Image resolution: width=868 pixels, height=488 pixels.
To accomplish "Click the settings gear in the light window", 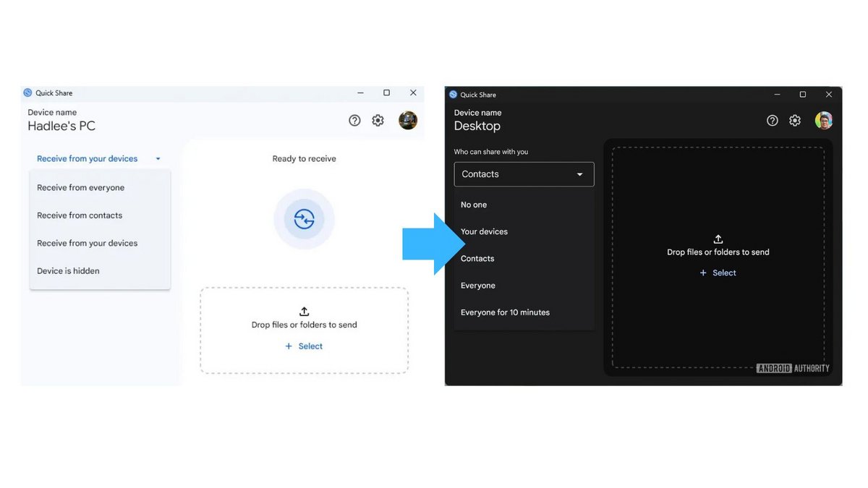I will pos(378,120).
